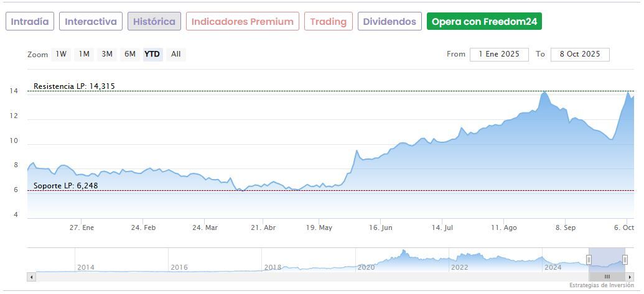Show All historical data zoom
The width and height of the screenshot is (644, 294).
tap(176, 54)
